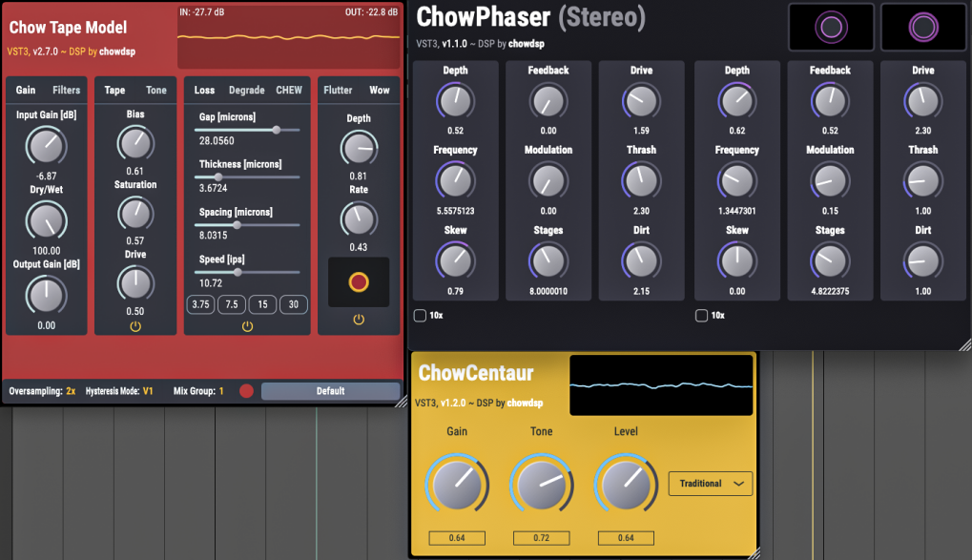Screen dimensions: 972x560
Task: Enable 10x checkbox below the 0.00 Skew knob
Action: click(701, 315)
